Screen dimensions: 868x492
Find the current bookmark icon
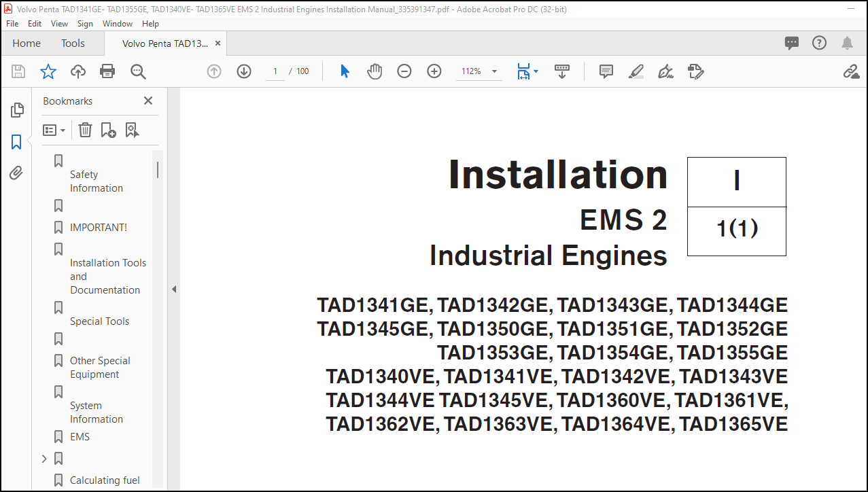(132, 130)
